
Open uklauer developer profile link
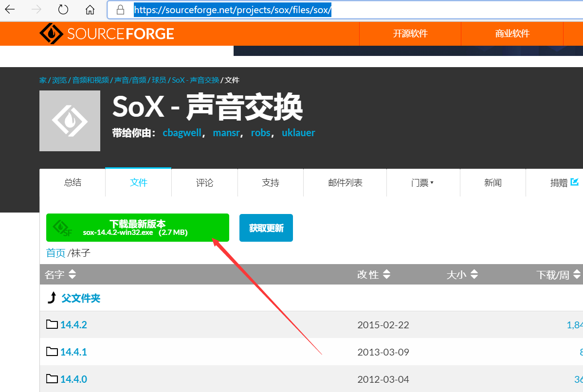tap(298, 133)
